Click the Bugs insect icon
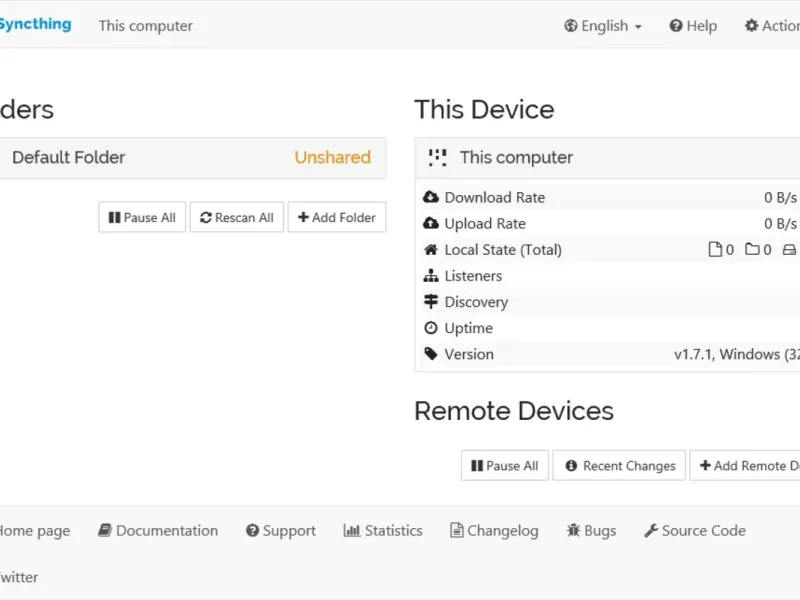800x600 pixels. point(573,531)
